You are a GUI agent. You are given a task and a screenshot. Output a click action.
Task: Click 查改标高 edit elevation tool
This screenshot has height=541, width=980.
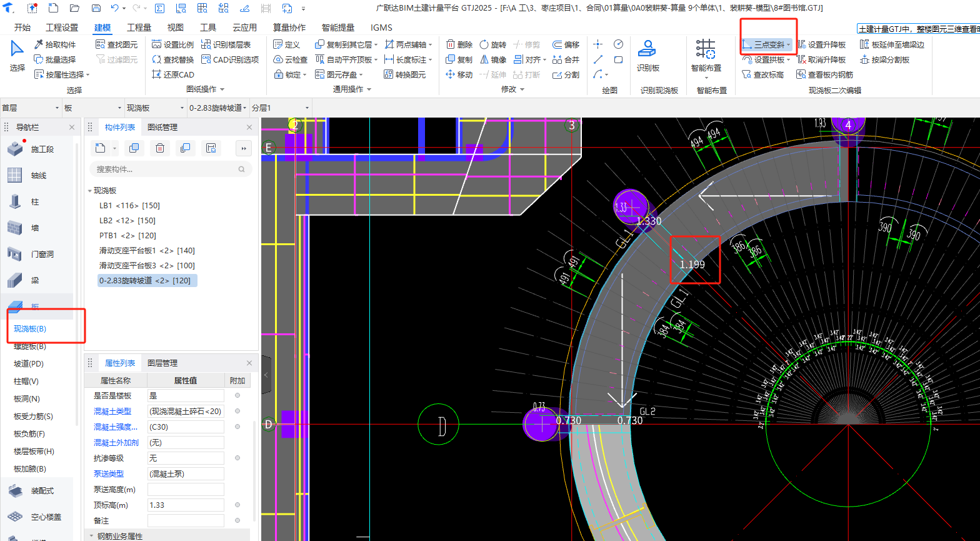click(x=762, y=74)
